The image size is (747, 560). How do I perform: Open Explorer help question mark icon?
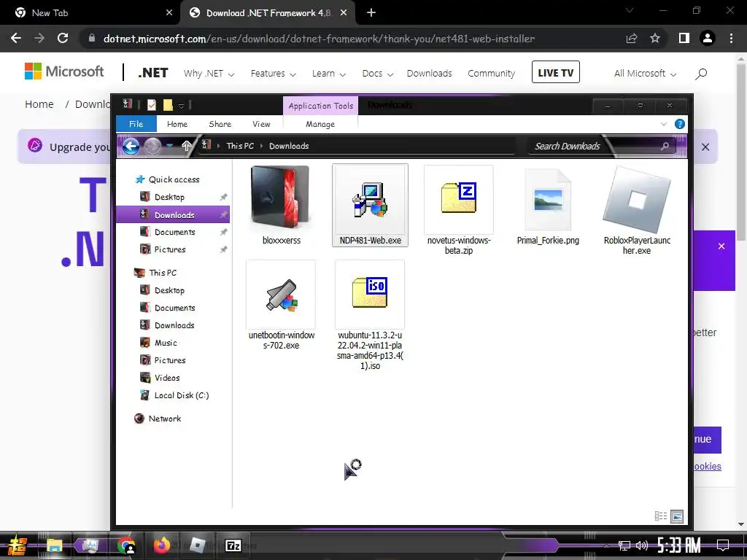[680, 124]
